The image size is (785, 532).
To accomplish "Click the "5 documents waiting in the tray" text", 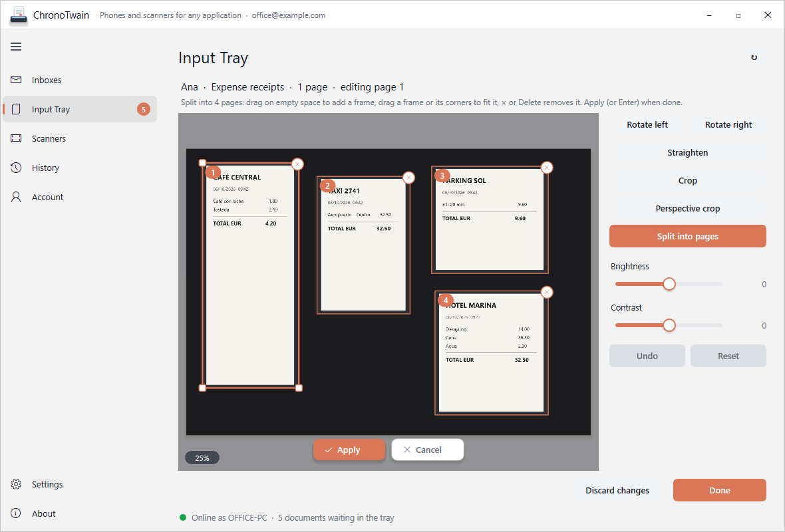I will (x=336, y=517).
